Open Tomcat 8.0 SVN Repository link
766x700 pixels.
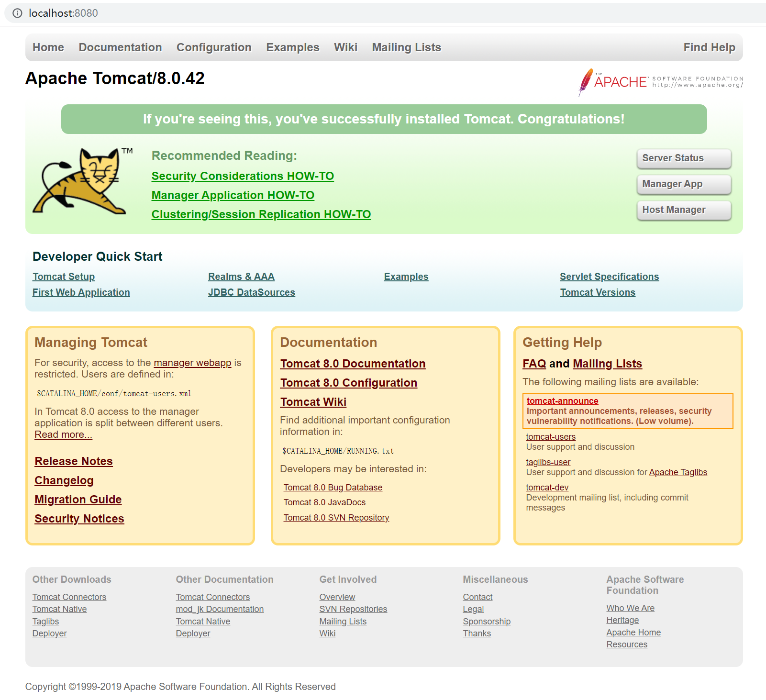(x=336, y=518)
